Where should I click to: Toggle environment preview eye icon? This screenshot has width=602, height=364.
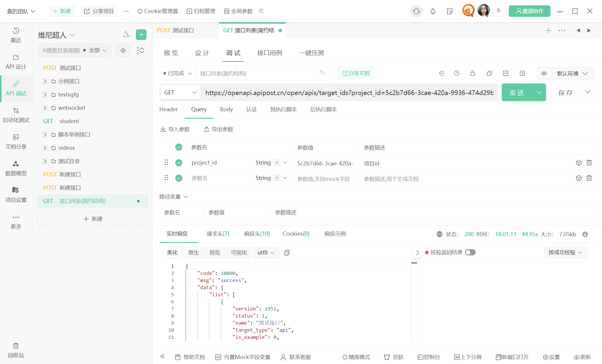tap(544, 73)
